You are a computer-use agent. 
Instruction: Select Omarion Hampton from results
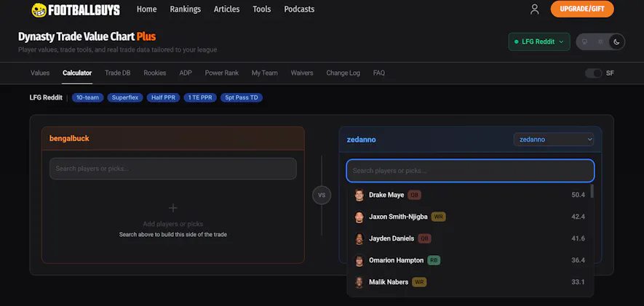point(469,260)
